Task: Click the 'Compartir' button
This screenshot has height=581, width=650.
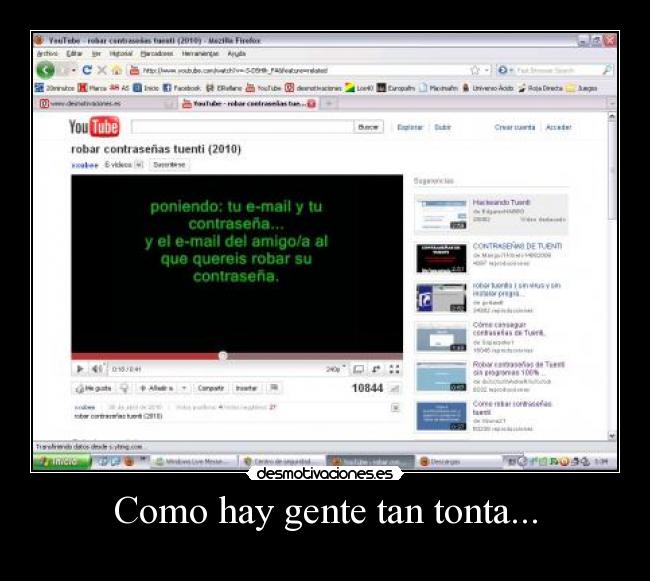Action: point(211,388)
